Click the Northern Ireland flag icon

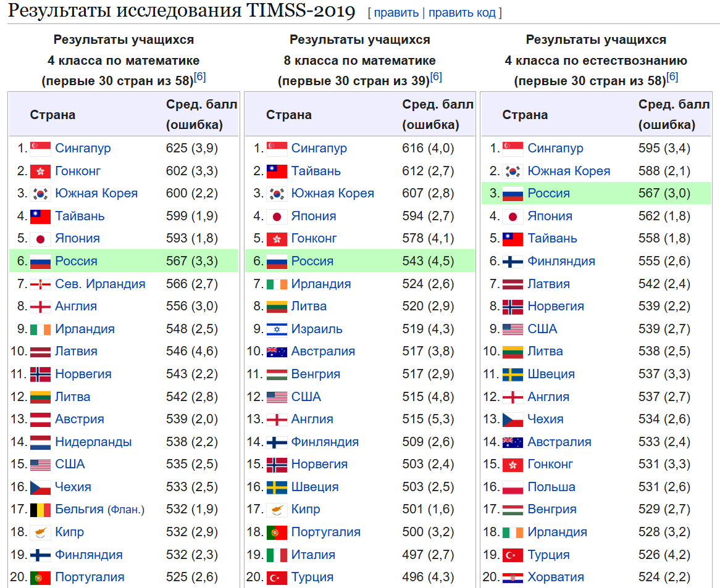(x=40, y=284)
